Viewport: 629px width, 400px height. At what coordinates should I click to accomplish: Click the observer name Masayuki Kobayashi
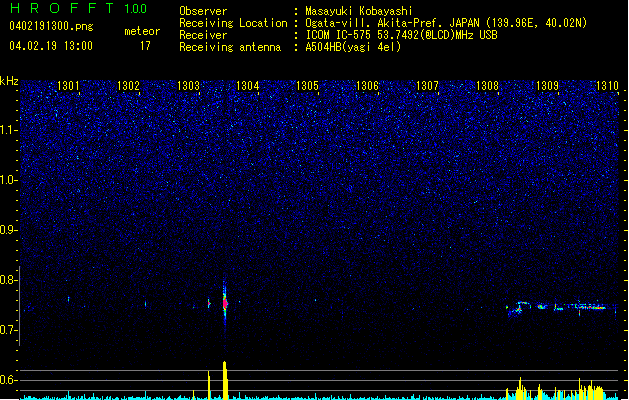coord(359,11)
